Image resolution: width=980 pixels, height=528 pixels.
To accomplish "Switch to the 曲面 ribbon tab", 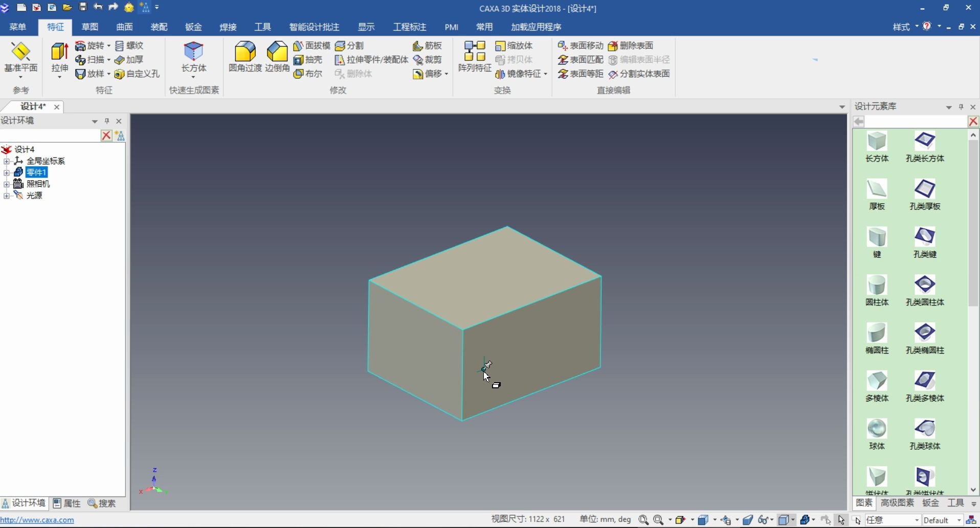I will [125, 27].
